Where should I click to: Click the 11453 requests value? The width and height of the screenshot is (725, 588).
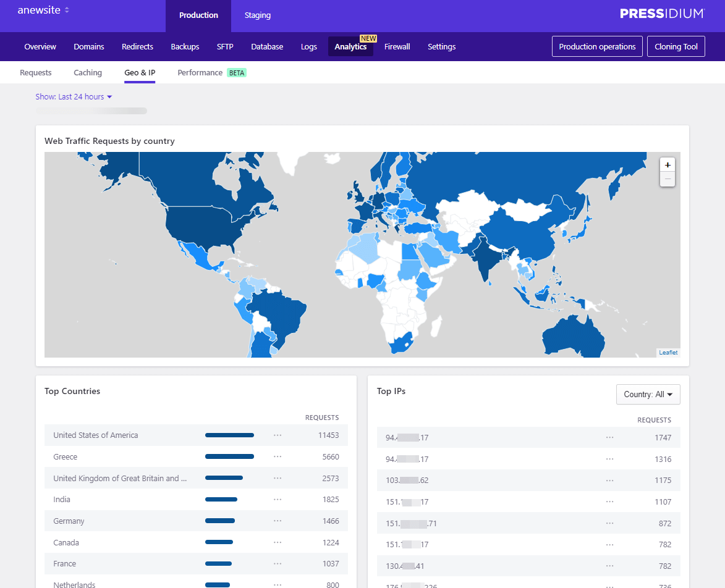point(328,435)
